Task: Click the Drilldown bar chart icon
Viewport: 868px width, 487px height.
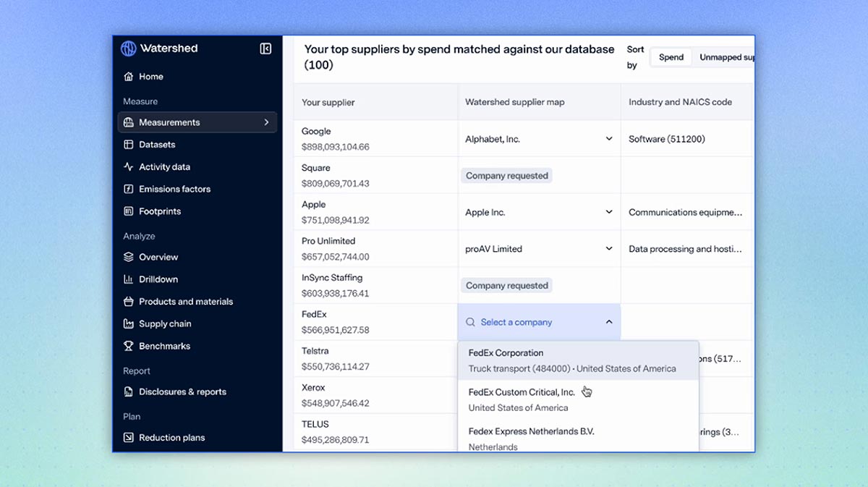Action: [x=129, y=279]
